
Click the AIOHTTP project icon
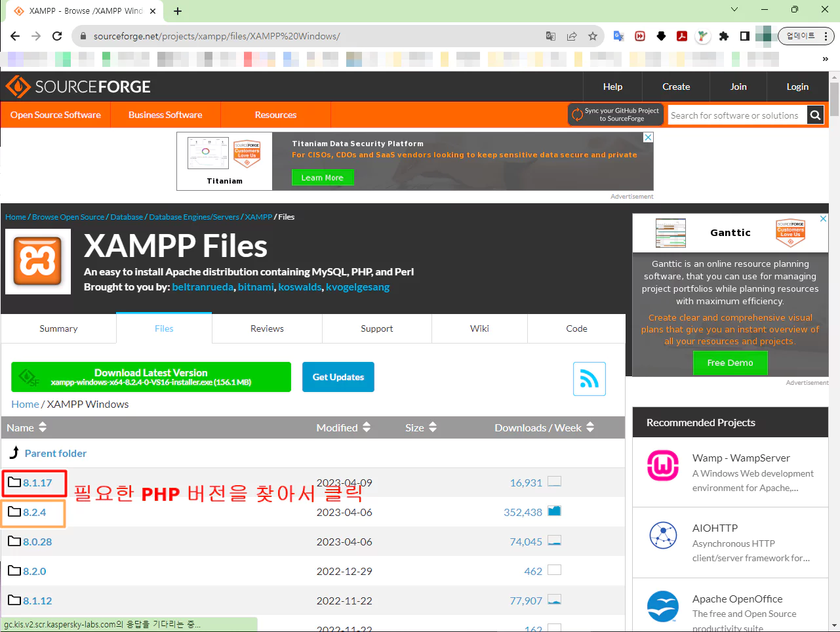pos(663,536)
